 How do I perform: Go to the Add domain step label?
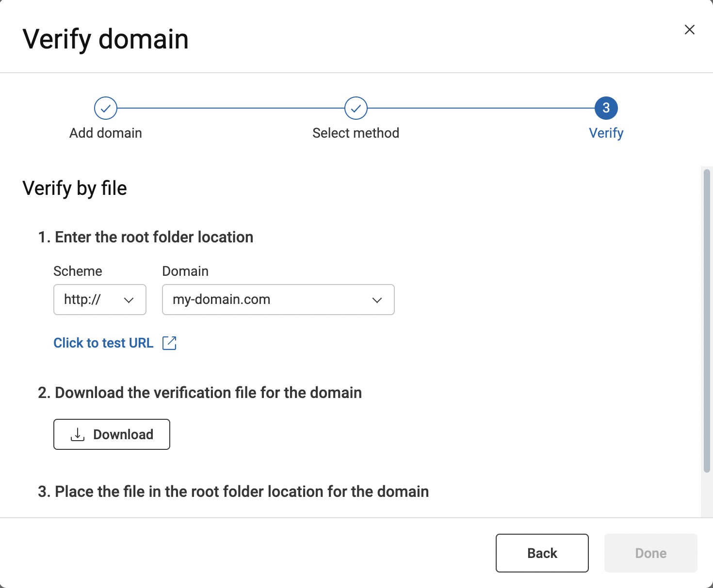click(106, 133)
